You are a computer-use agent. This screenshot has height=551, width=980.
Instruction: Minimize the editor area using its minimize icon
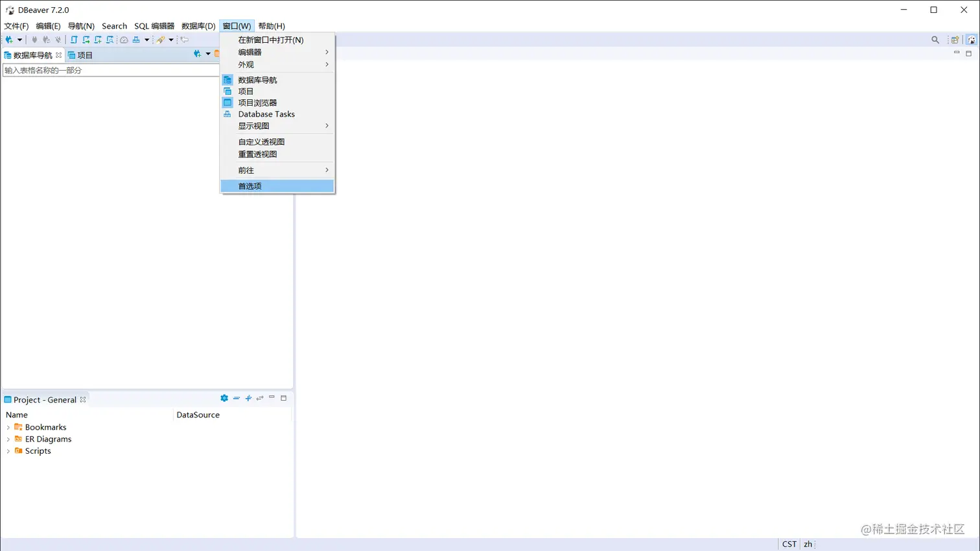click(x=957, y=53)
